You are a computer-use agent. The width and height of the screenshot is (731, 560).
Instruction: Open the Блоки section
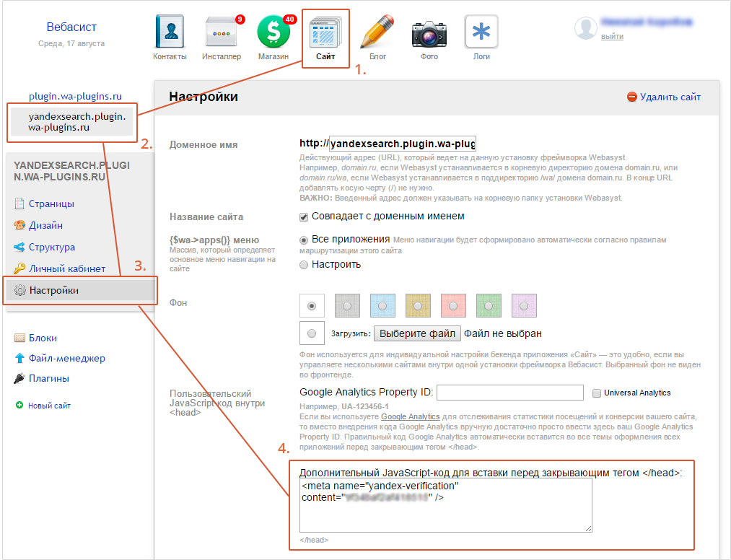point(43,338)
